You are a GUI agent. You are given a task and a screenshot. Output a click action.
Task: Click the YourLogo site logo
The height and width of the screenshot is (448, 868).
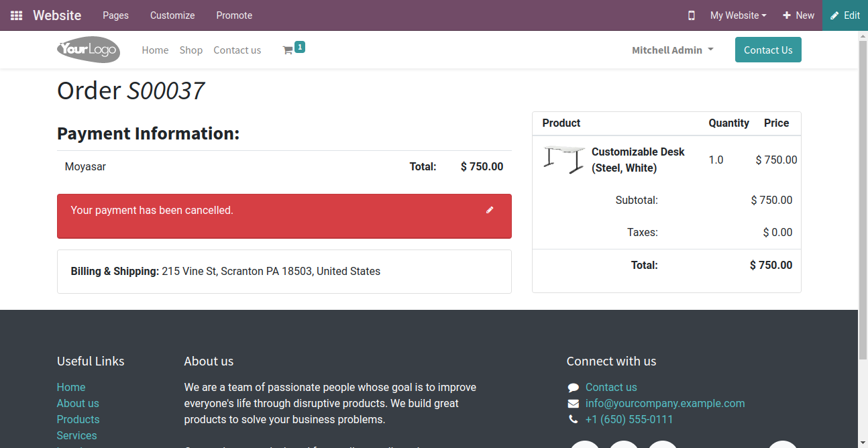click(x=89, y=50)
